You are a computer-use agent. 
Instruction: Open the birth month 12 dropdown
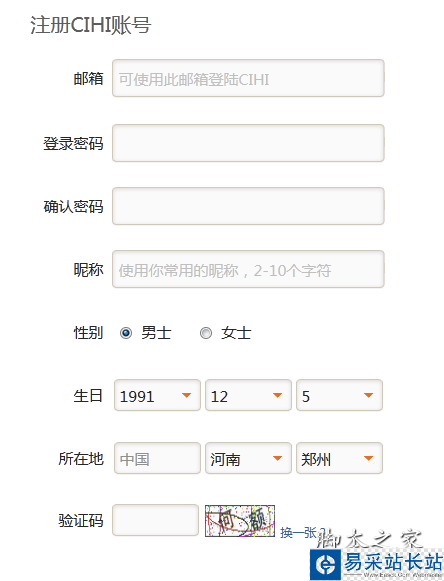tap(248, 395)
